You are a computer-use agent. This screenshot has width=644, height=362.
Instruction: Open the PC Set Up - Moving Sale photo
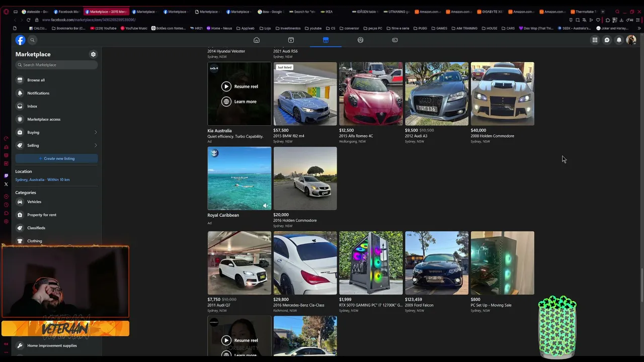click(x=503, y=263)
